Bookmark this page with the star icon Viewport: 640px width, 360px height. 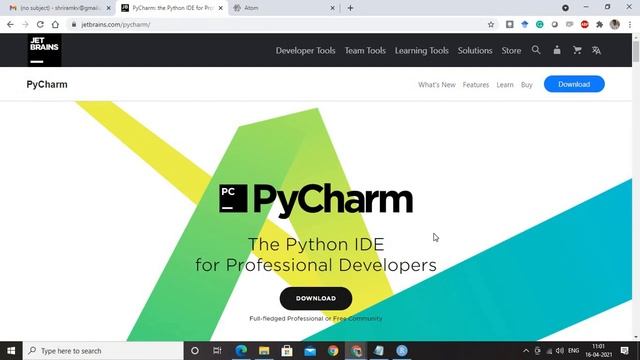pyautogui.click(x=491, y=24)
